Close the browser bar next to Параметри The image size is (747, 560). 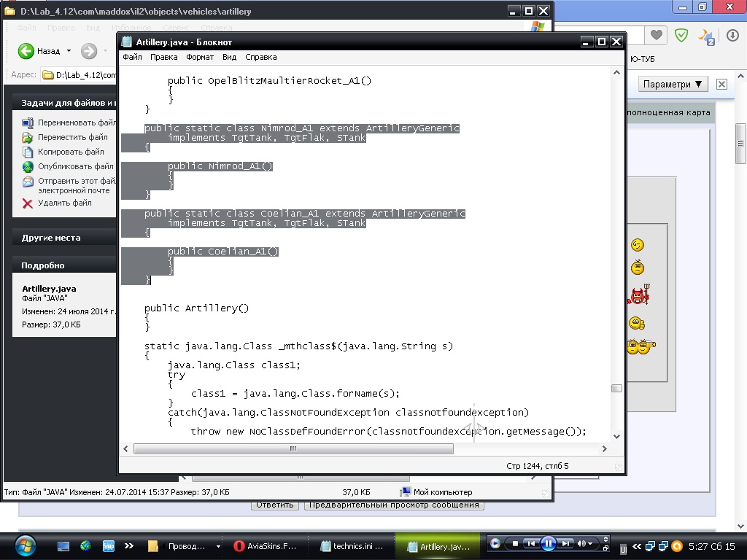pyautogui.click(x=721, y=85)
